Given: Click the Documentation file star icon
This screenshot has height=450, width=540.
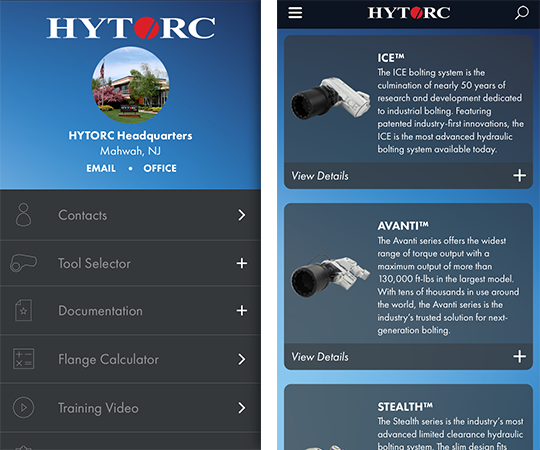Looking at the screenshot, I should [23, 310].
